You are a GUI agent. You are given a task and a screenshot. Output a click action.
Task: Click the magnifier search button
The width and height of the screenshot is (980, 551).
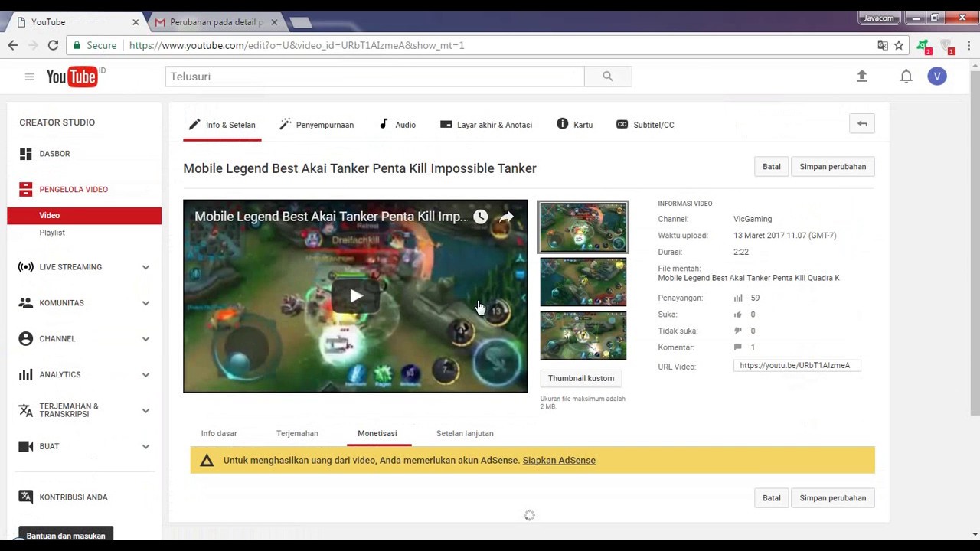click(x=608, y=77)
